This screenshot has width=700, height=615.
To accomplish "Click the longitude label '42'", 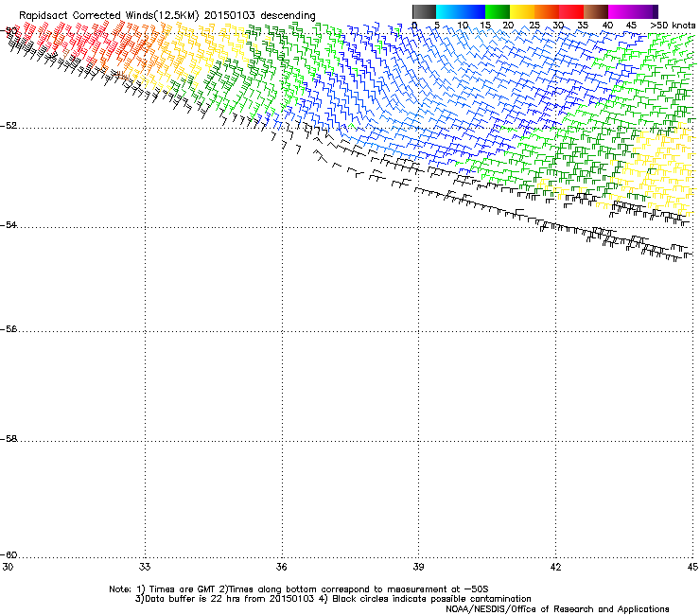I will 556,567.
